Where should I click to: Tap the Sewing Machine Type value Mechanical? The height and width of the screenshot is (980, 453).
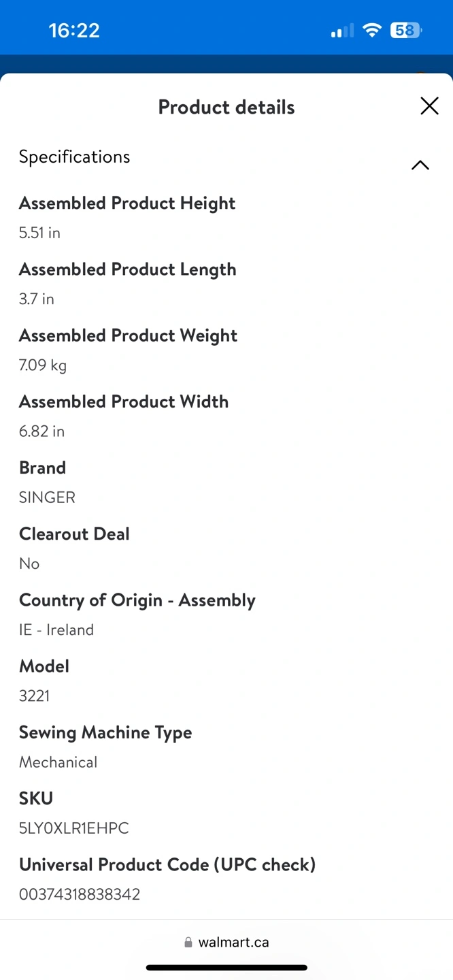(58, 762)
